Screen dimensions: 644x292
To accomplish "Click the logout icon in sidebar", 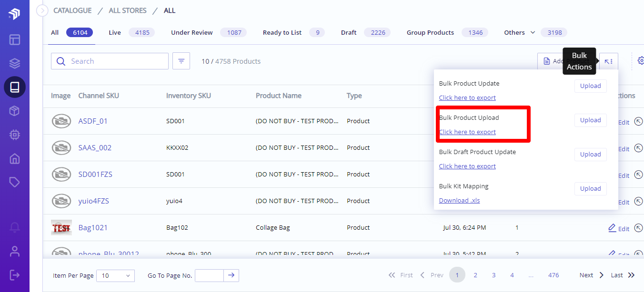I will tap(14, 275).
